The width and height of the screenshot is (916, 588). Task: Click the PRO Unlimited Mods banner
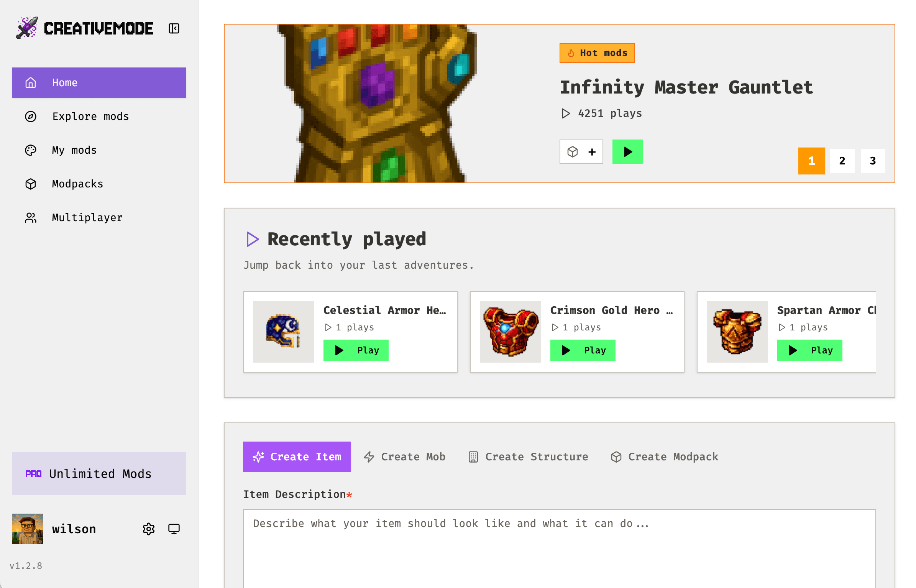(99, 474)
